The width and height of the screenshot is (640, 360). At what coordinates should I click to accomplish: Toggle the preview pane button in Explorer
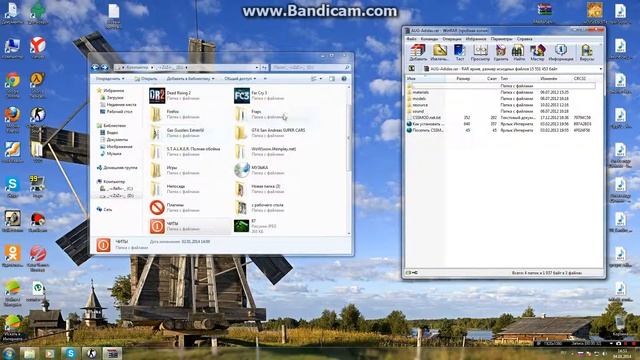click(332, 79)
